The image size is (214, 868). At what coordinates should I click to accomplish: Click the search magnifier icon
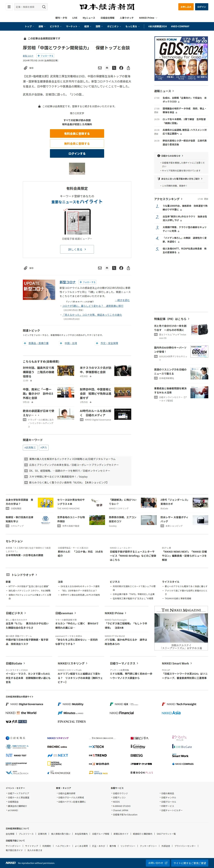coord(44,7)
